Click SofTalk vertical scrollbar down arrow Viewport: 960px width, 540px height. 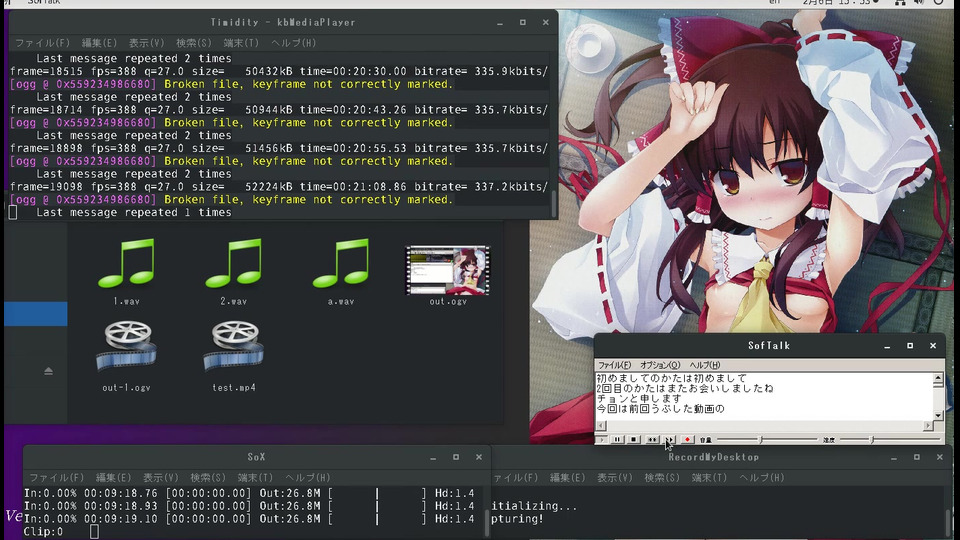[x=938, y=414]
